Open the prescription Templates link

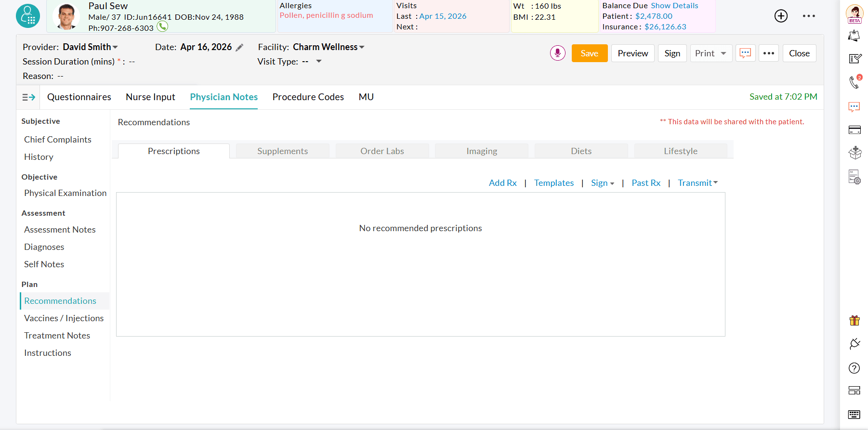[554, 183]
